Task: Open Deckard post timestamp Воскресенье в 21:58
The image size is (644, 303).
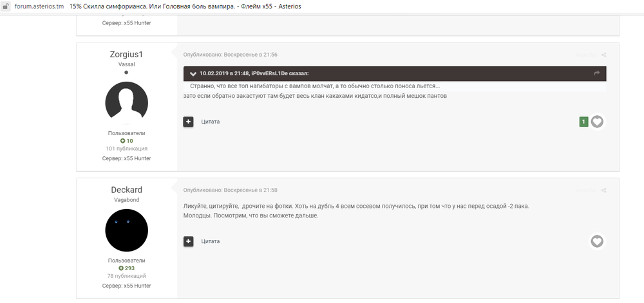Action: coord(231,190)
